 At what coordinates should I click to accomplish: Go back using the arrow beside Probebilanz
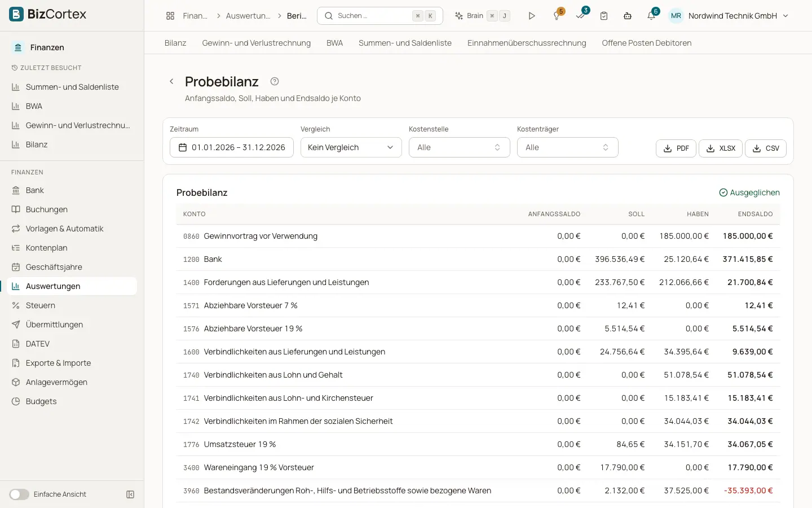click(x=171, y=81)
